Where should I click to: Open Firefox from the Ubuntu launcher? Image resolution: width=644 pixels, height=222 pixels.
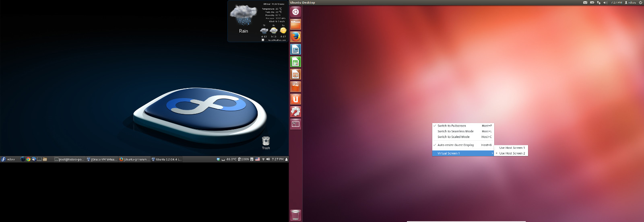(295, 37)
